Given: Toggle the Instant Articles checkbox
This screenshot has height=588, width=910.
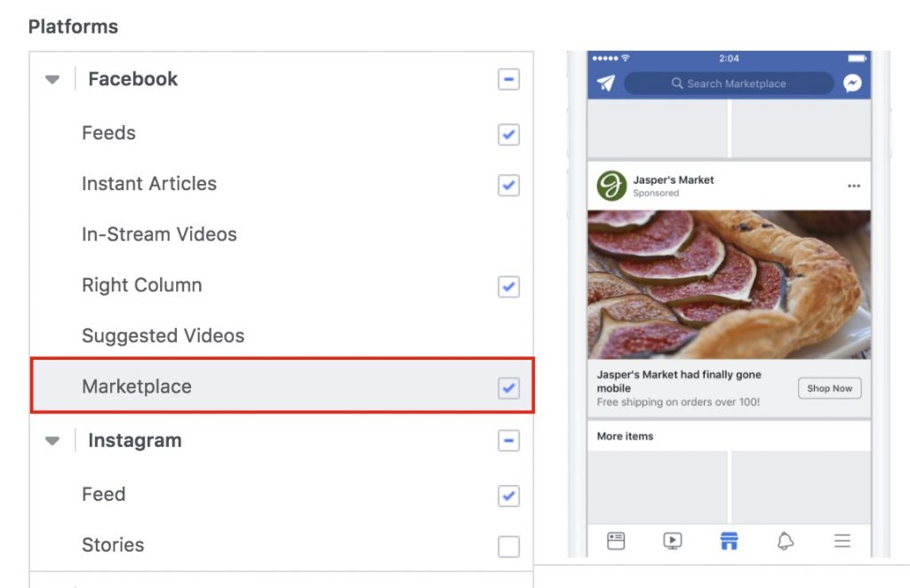Looking at the screenshot, I should click(x=508, y=185).
